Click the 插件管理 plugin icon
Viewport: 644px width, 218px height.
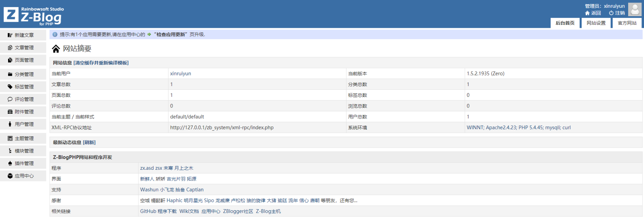coord(10,163)
